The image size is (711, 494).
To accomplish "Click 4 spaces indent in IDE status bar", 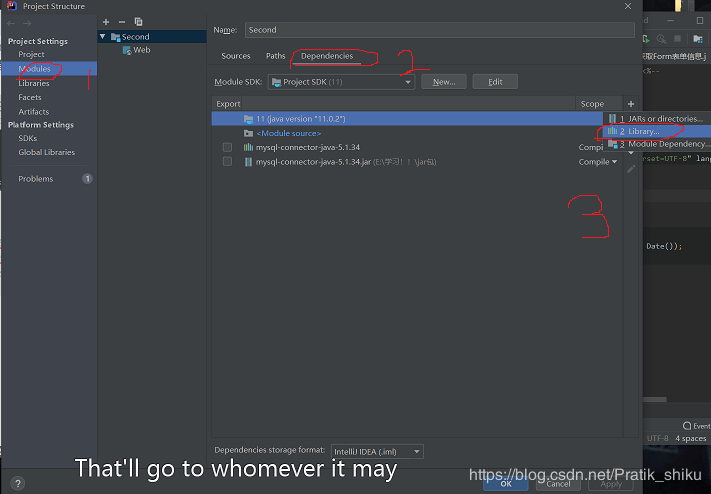I will coord(690,438).
